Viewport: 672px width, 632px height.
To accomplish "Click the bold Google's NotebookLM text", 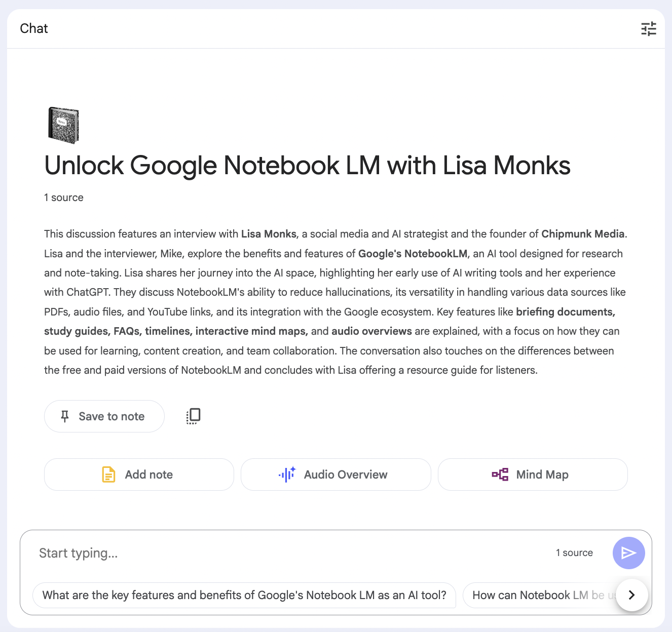I will click(413, 254).
